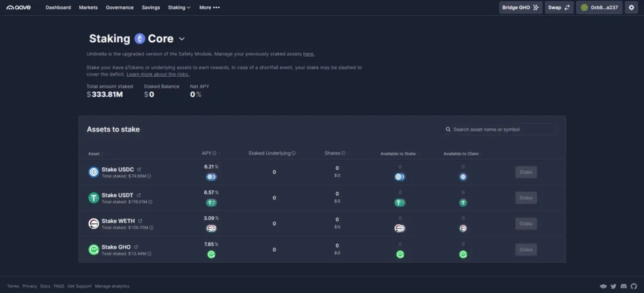Click USDC Available to Stake token icons
This screenshot has width=644, height=293.
(399, 177)
